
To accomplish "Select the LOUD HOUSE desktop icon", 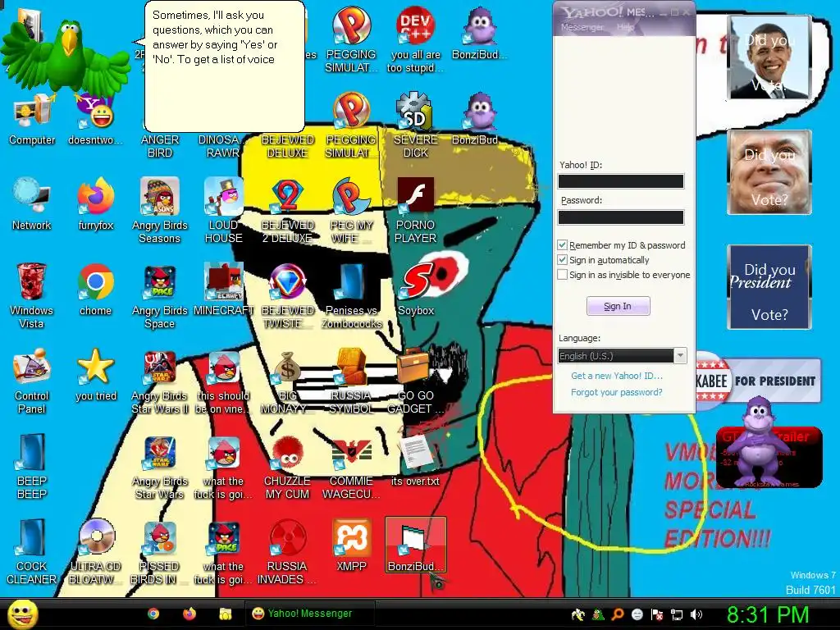I will pos(223,210).
